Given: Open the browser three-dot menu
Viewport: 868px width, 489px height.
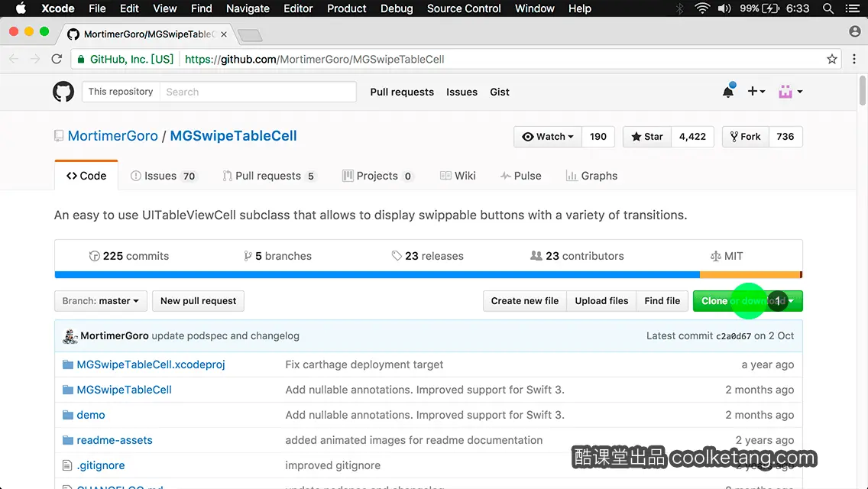Looking at the screenshot, I should (x=854, y=59).
